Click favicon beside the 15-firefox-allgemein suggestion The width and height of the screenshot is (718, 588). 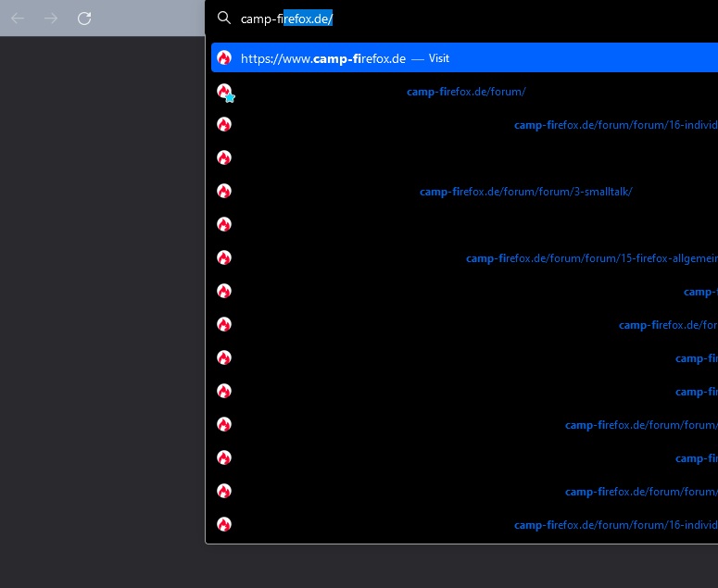pyautogui.click(x=224, y=258)
